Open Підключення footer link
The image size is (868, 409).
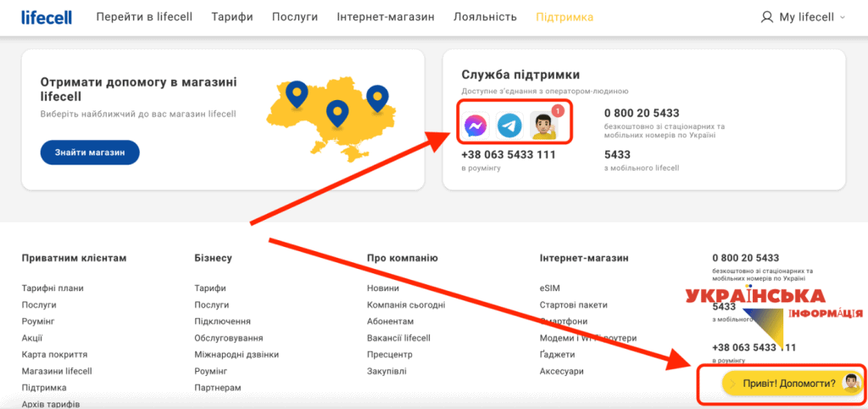[223, 322]
